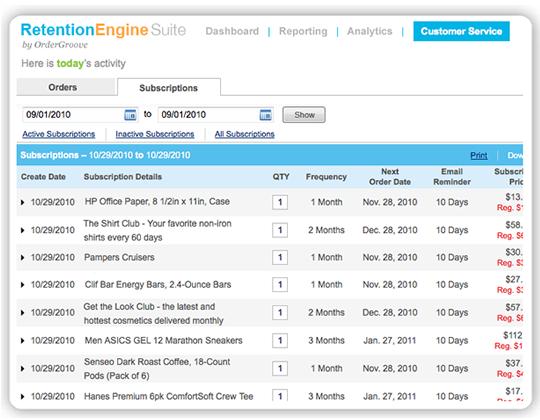This screenshot has width=540, height=420.
Task: Edit QTY box for HP Office Paper
Action: point(280,202)
